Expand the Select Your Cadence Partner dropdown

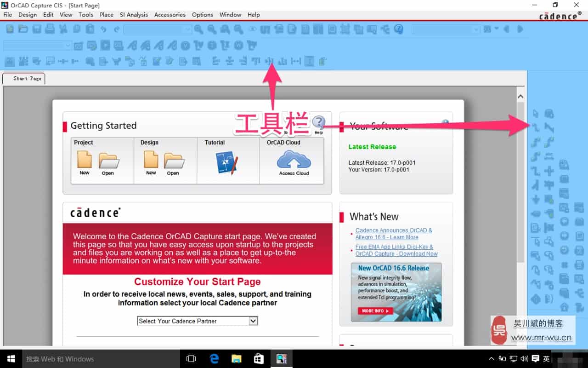253,321
